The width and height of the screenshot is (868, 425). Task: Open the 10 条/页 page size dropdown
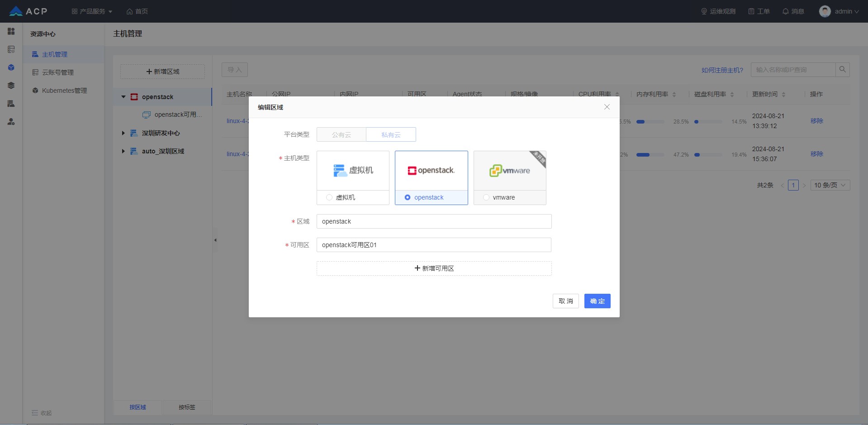830,185
